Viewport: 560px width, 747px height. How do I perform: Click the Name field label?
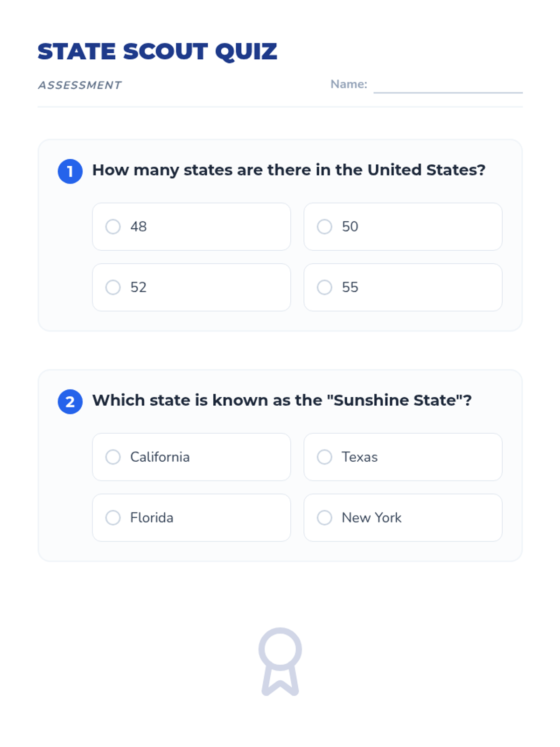tap(349, 84)
